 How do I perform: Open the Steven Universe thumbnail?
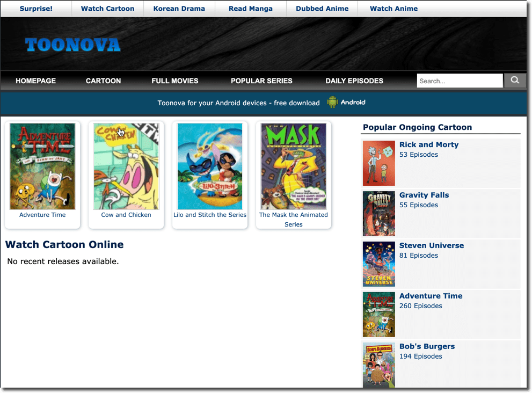[x=379, y=264]
